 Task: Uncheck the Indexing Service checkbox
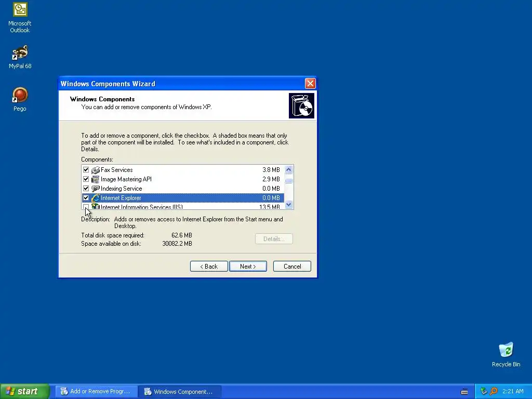pos(86,188)
